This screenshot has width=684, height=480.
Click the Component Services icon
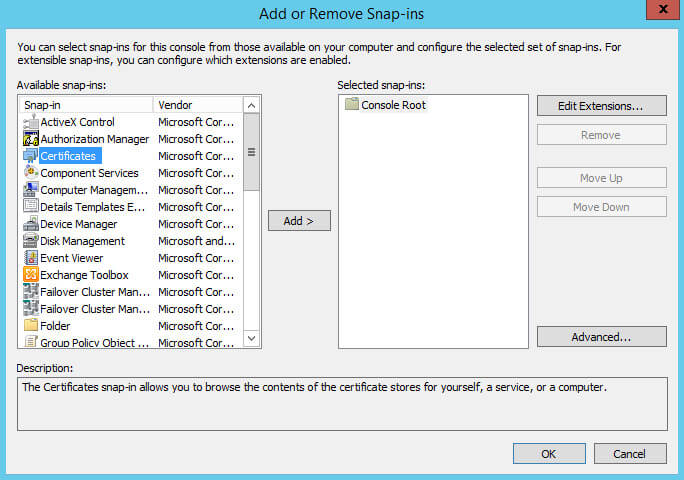point(31,173)
